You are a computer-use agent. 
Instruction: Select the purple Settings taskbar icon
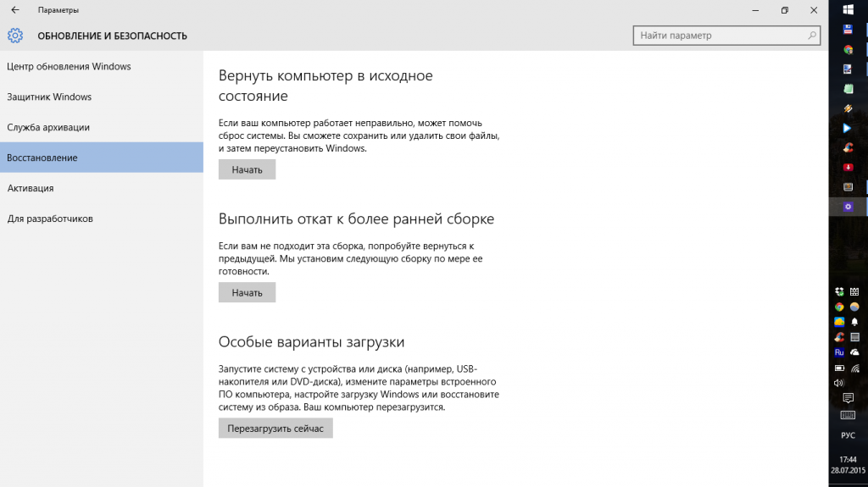(848, 207)
